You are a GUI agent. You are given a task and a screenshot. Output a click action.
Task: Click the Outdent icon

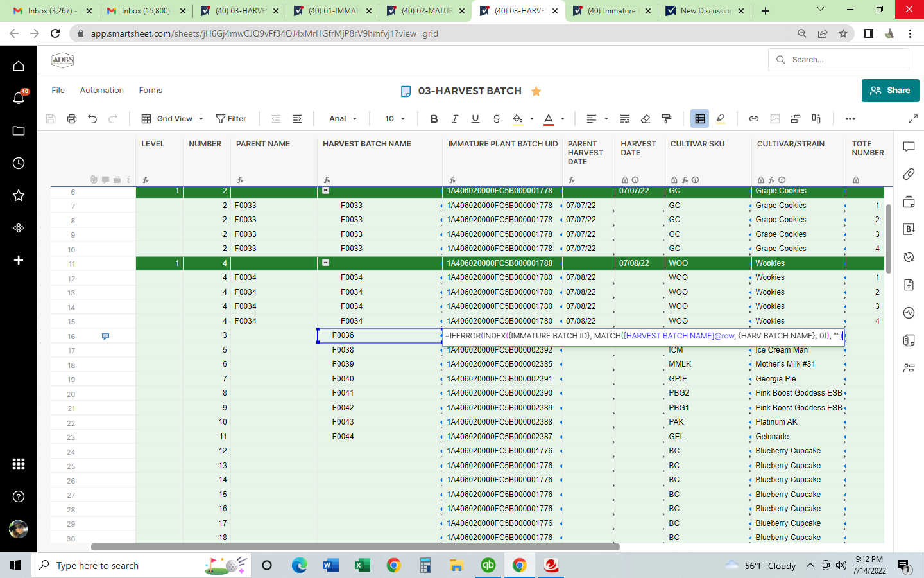(276, 119)
